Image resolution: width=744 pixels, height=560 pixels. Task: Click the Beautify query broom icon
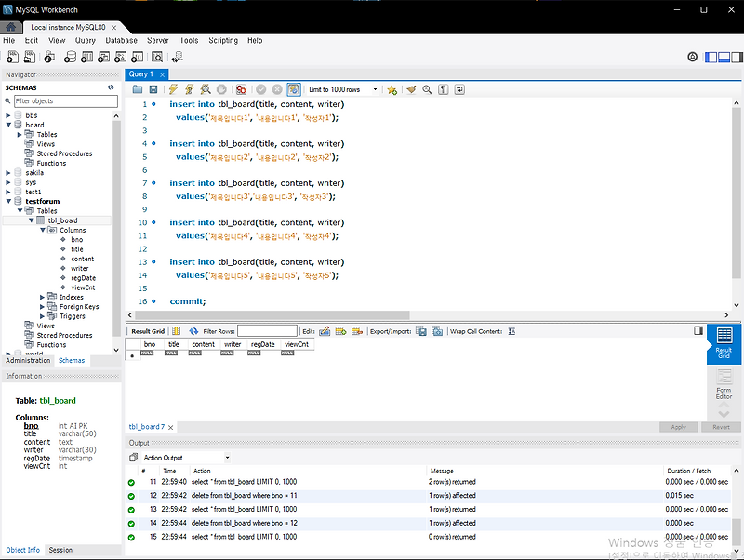pos(411,89)
